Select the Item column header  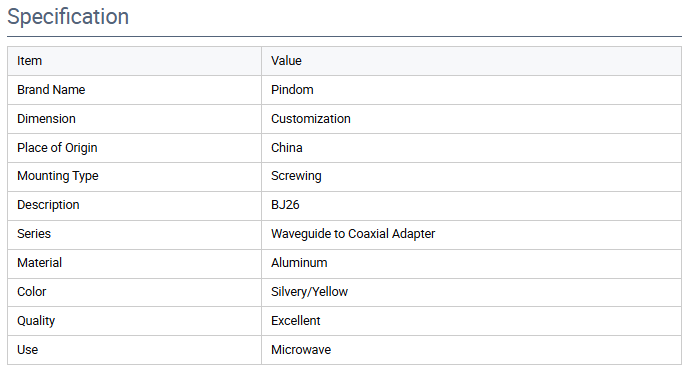point(134,61)
